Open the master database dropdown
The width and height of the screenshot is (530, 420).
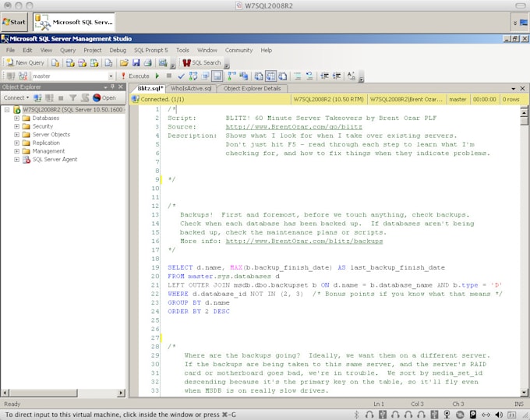click(112, 76)
